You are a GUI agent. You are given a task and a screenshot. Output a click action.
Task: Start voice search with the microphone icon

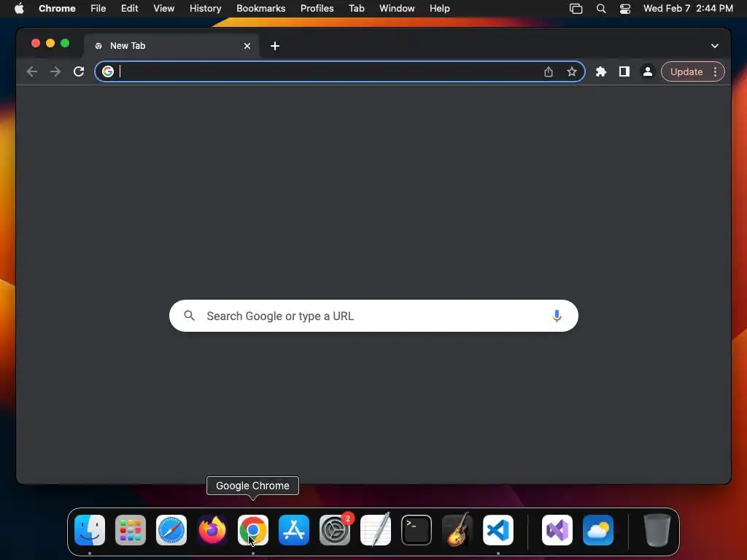click(557, 316)
